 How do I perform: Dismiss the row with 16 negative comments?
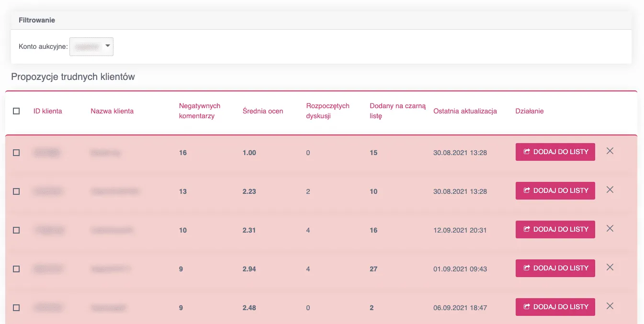click(x=610, y=151)
